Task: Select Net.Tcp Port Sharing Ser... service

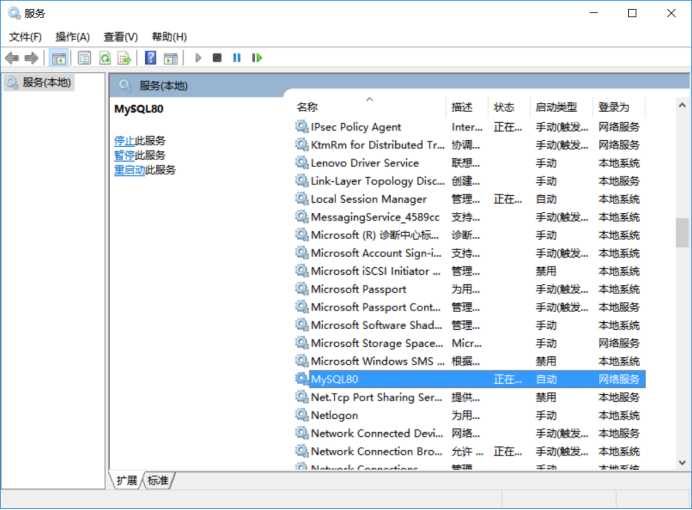Action: [x=470, y=397]
